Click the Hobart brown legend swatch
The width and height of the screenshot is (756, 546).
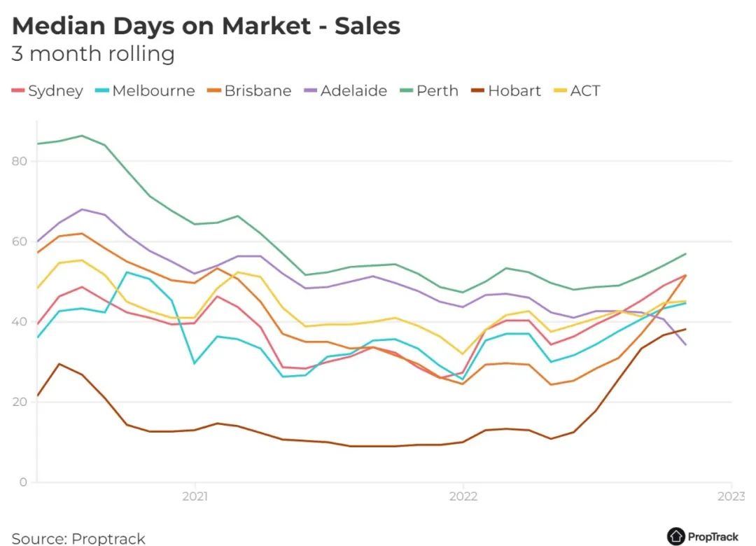coord(478,91)
